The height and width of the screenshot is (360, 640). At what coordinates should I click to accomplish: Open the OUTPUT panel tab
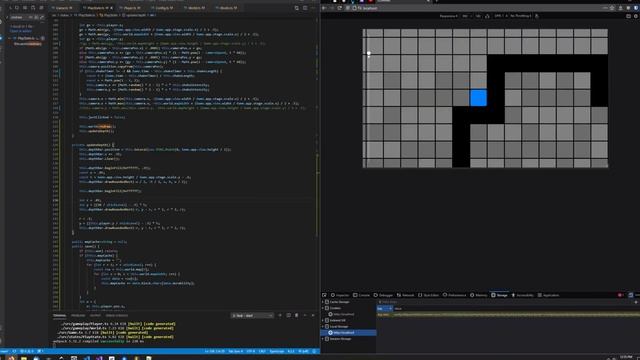tap(95, 316)
